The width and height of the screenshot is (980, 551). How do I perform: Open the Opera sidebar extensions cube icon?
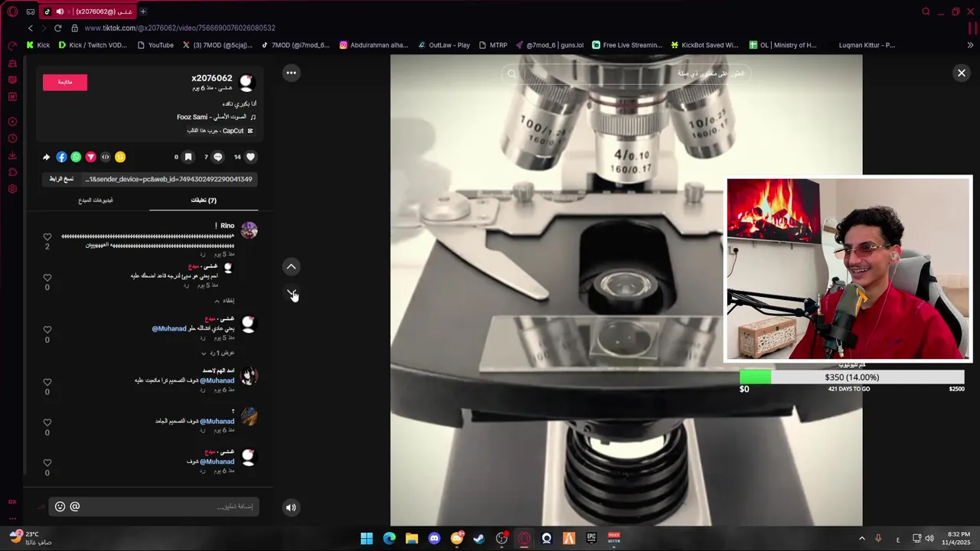coord(12,172)
